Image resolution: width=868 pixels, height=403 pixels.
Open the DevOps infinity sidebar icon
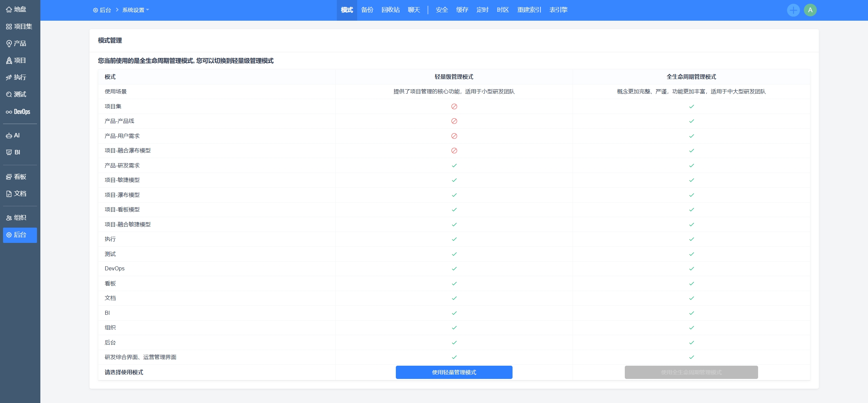(x=9, y=112)
